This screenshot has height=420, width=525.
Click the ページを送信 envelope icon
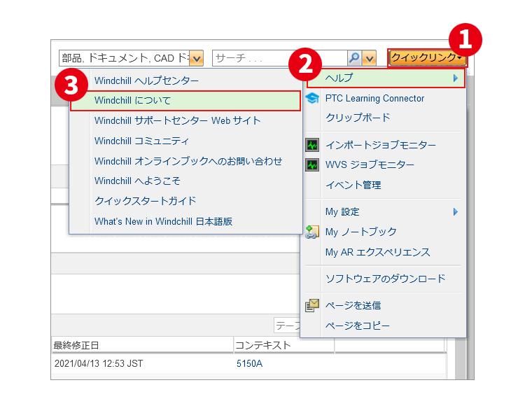(312, 305)
